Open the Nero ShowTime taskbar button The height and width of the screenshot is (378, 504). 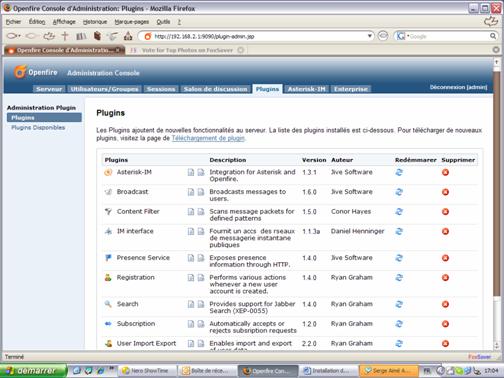click(146, 371)
